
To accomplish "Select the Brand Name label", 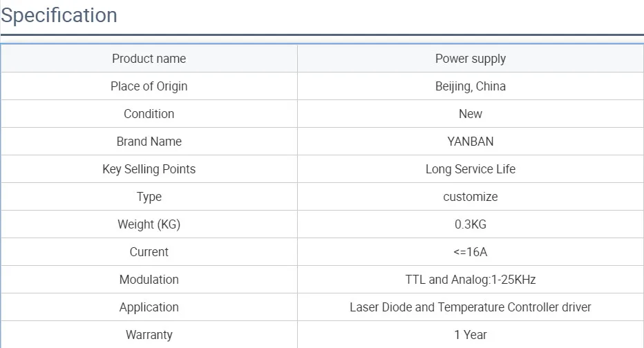I will [149, 141].
